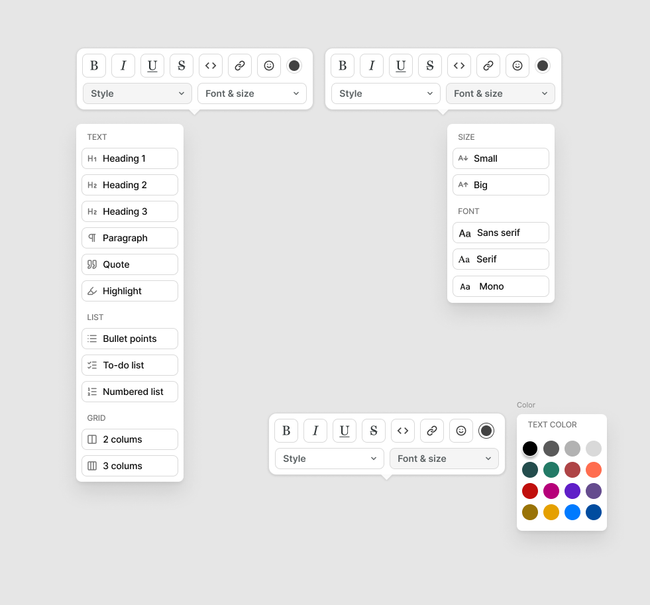This screenshot has height=605, width=650.
Task: Collapse the Style dropdown above the Text menu
Action: pyautogui.click(x=137, y=94)
